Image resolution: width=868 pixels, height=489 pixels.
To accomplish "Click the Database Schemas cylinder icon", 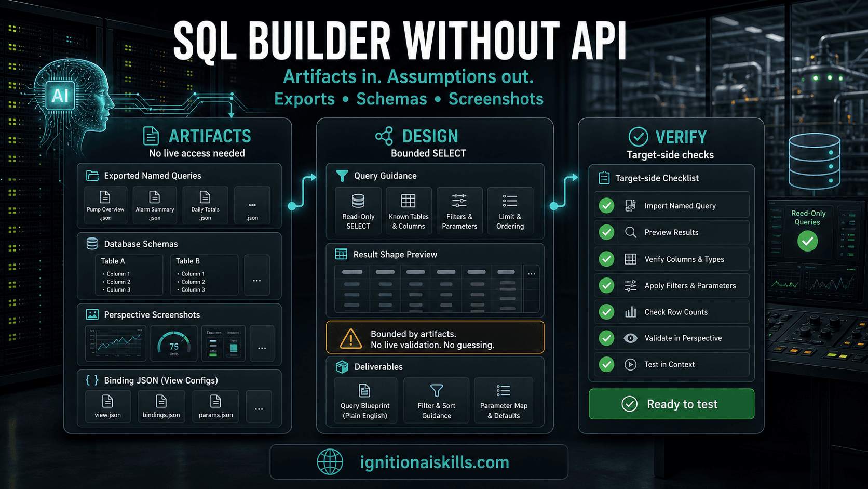I will click(x=92, y=244).
